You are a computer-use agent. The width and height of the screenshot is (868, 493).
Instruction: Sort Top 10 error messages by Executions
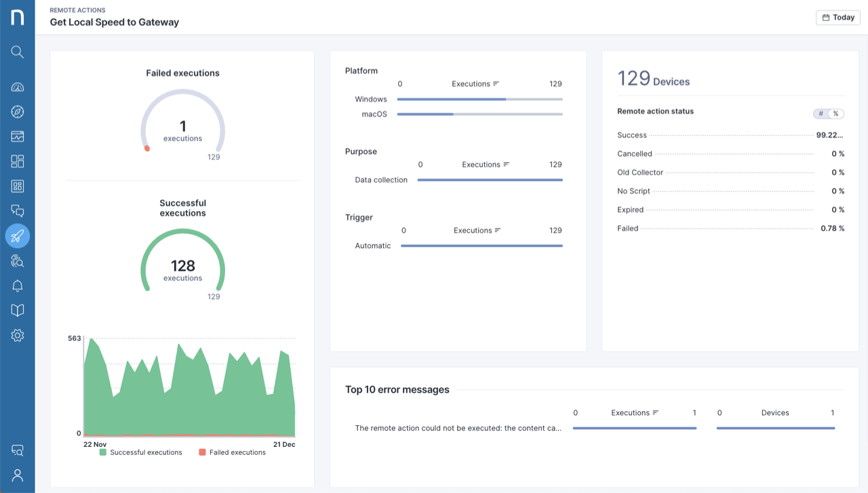[x=634, y=412]
